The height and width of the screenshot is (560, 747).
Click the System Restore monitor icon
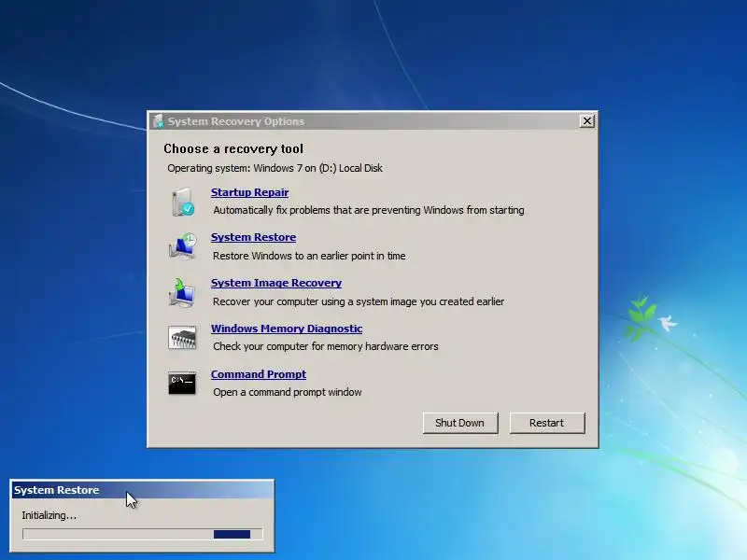pos(182,245)
